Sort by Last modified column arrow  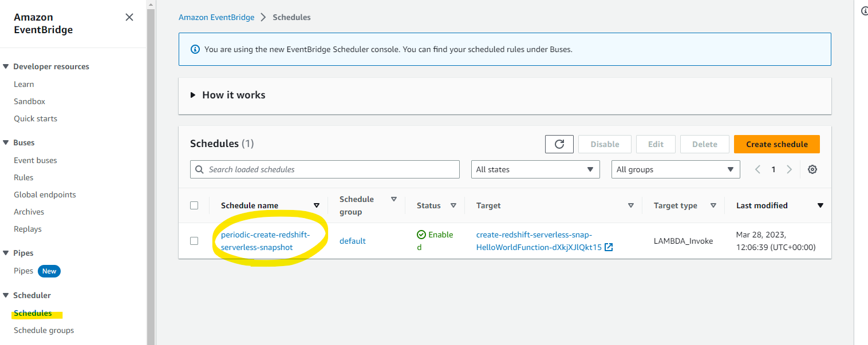[x=820, y=205]
